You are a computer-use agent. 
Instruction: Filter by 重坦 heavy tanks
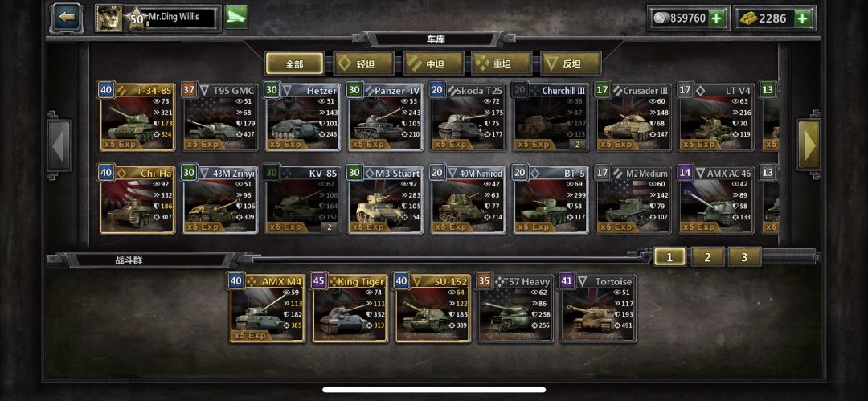coord(502,63)
